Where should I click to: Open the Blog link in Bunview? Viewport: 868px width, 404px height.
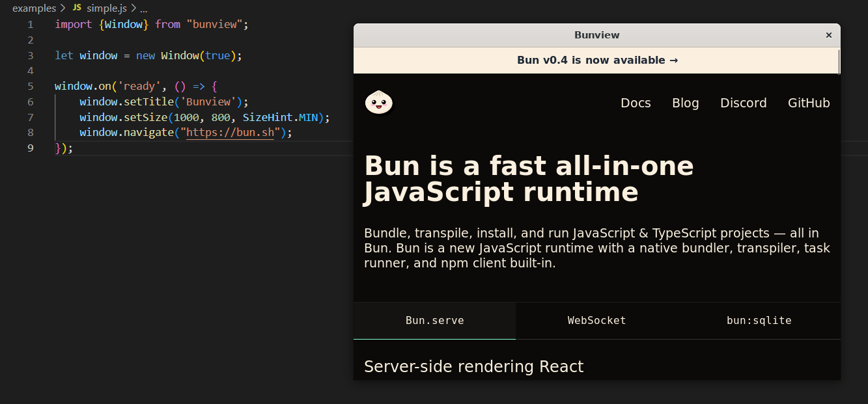point(686,103)
